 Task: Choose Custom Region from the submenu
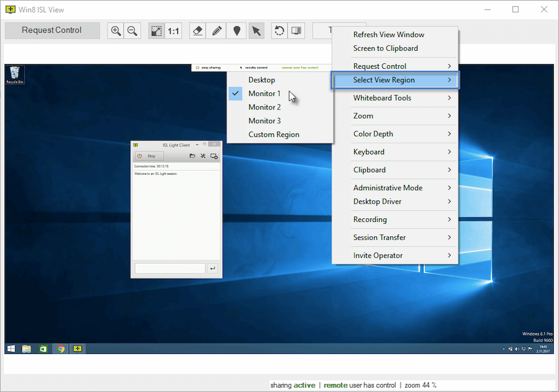tap(274, 135)
